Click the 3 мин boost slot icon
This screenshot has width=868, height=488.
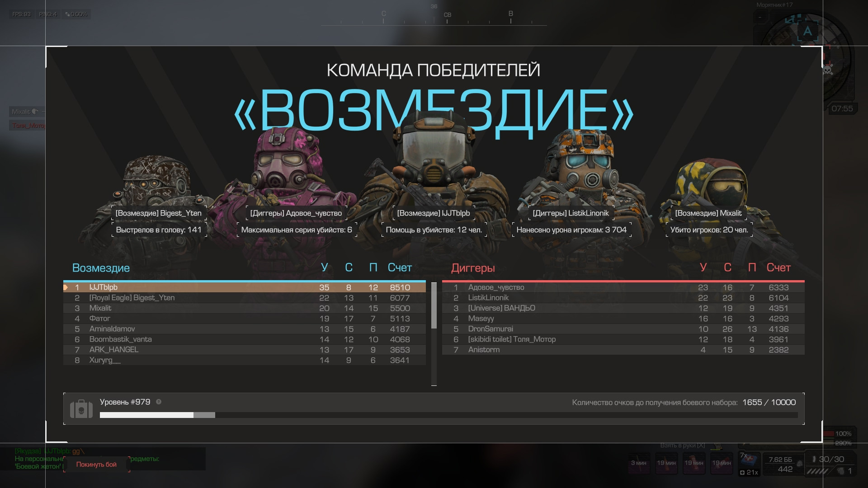[x=639, y=463]
